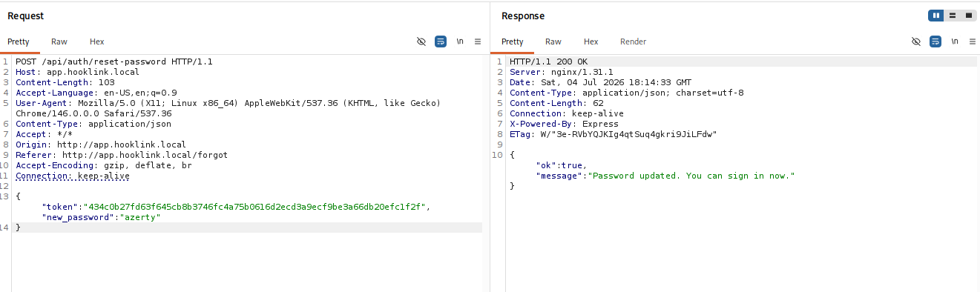Click the token value in request body

click(256, 207)
